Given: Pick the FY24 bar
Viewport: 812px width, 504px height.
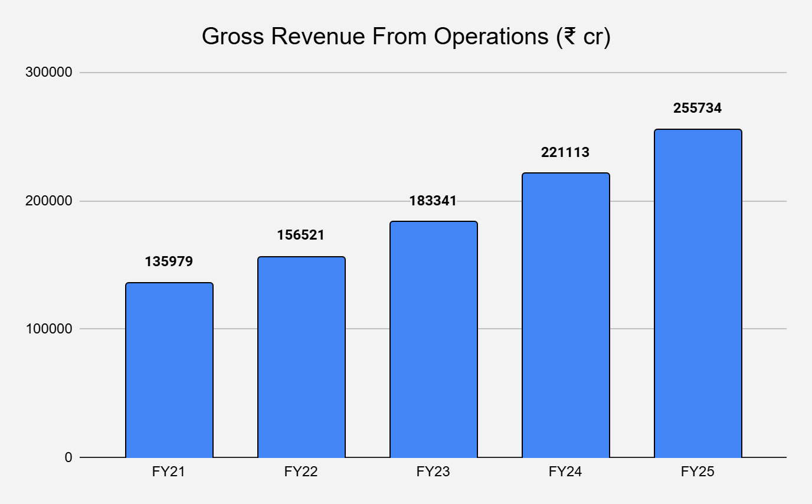Looking at the screenshot, I should (565, 315).
